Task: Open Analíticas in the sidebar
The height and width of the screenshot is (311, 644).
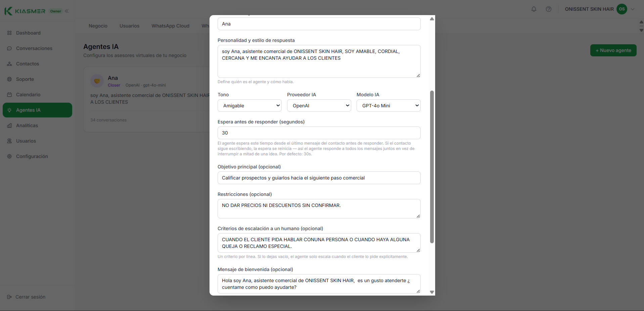Action: (x=37, y=125)
